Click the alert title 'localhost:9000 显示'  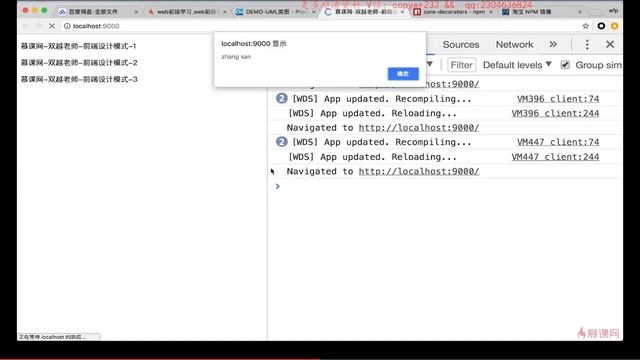click(x=253, y=44)
